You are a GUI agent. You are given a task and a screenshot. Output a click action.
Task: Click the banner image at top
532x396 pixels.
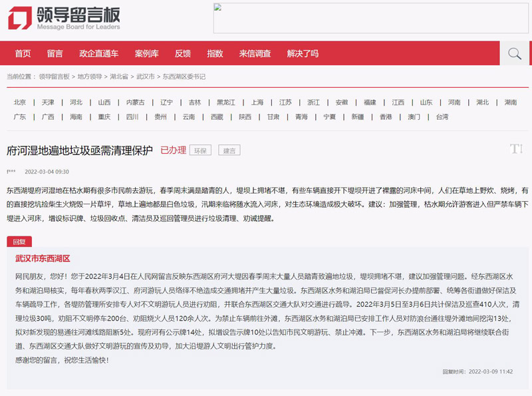[370, 18]
